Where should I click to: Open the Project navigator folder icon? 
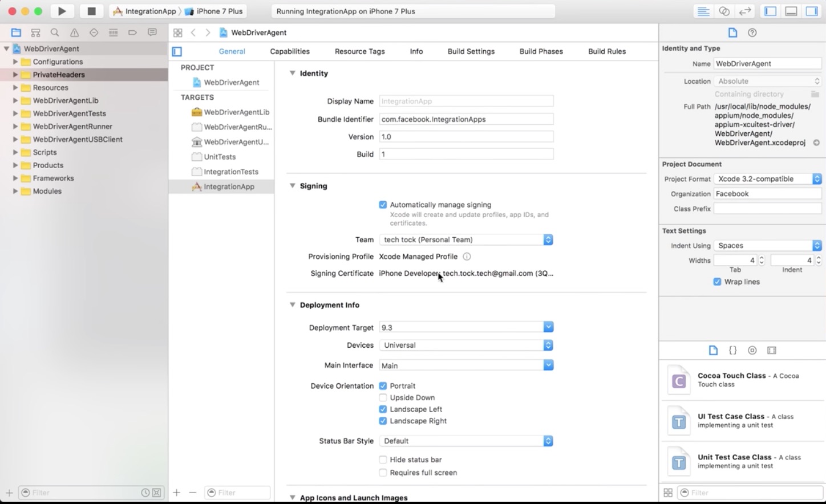coord(16,32)
